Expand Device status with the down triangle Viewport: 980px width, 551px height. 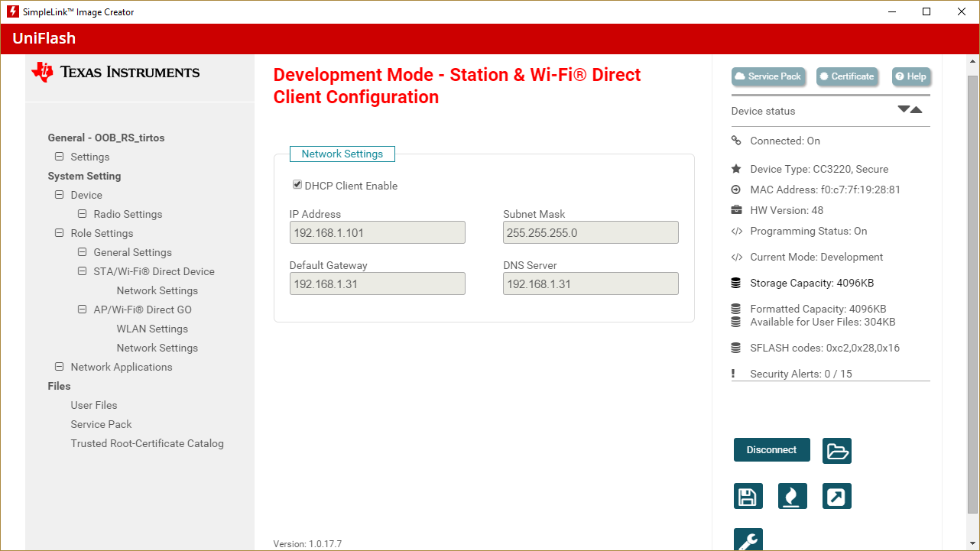pyautogui.click(x=904, y=109)
